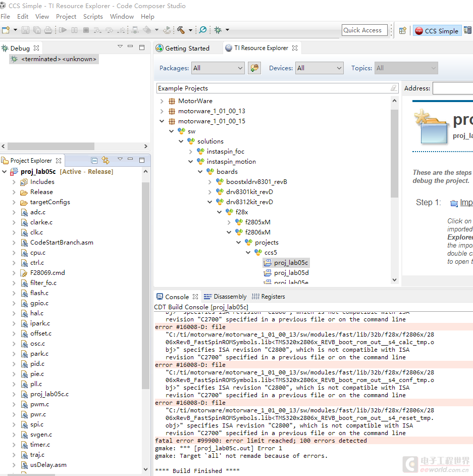473x476 pixels.
Task: Expand the MotorWare tree node
Action: tap(162, 101)
